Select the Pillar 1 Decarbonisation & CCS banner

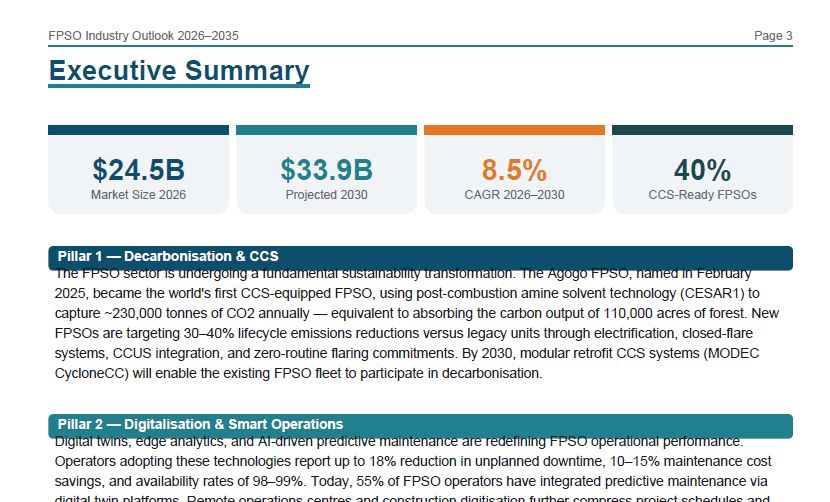420,257
